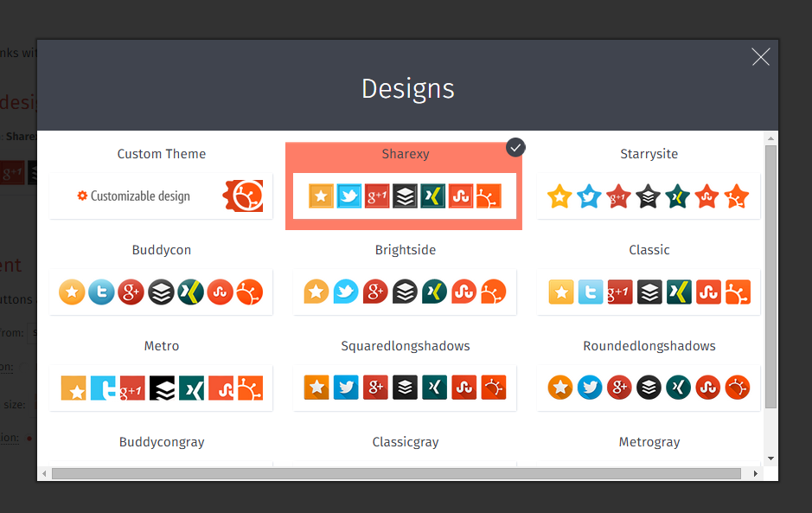Select the Metrogray design title
The width and height of the screenshot is (812, 513).
tap(649, 442)
